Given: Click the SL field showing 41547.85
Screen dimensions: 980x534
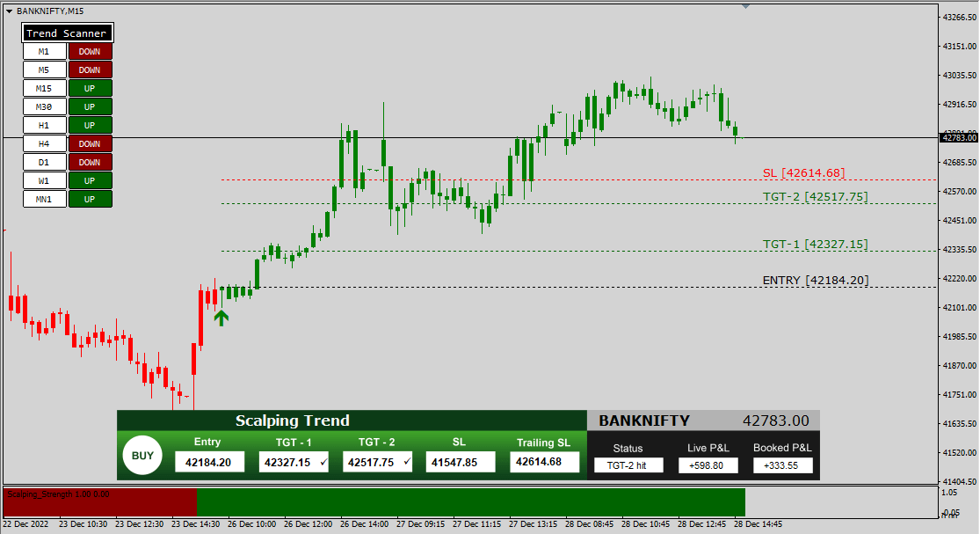Looking at the screenshot, I should tap(461, 462).
